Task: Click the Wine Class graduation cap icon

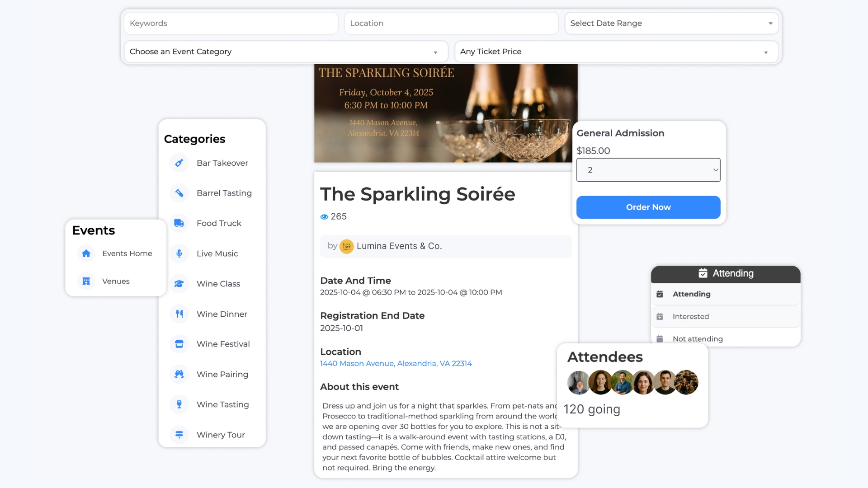Action: 179,284
